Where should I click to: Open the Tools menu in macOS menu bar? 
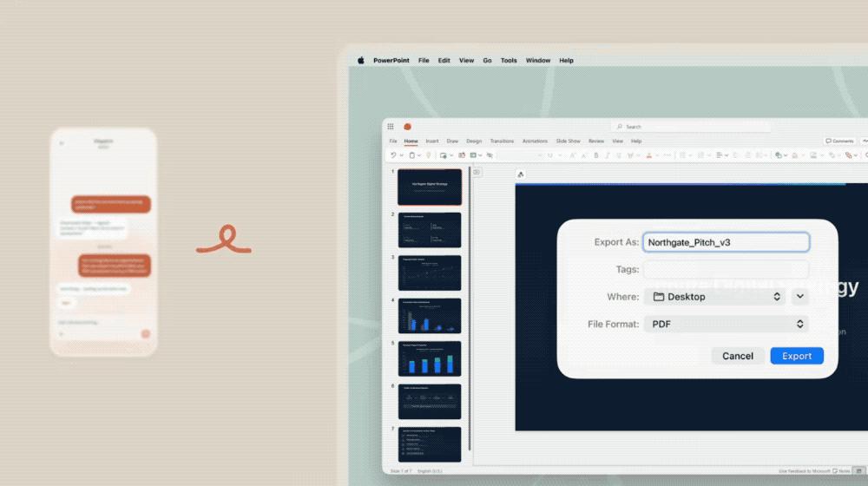509,61
